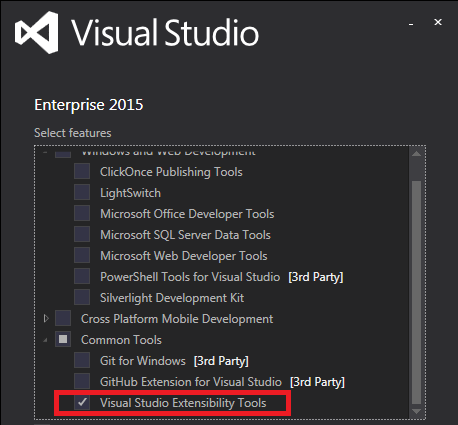Tick Microsoft Office Developer Tools checkbox
The image size is (458, 425).
(82, 213)
